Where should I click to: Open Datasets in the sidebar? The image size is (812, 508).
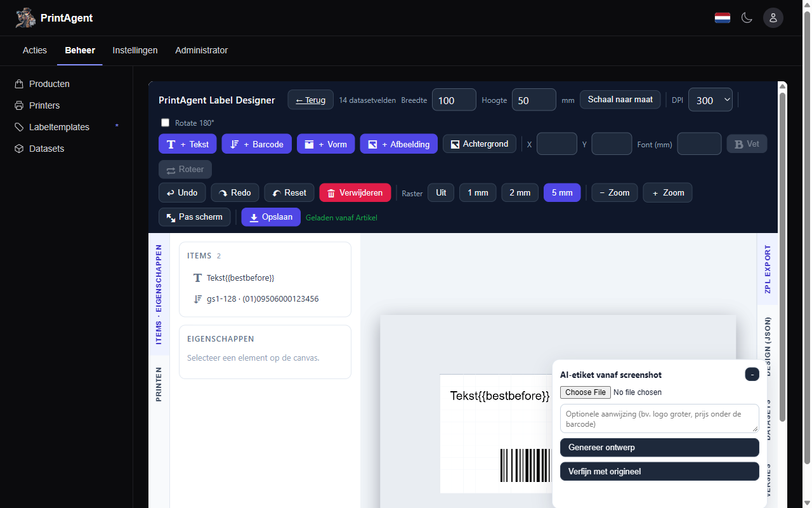pyautogui.click(x=46, y=149)
